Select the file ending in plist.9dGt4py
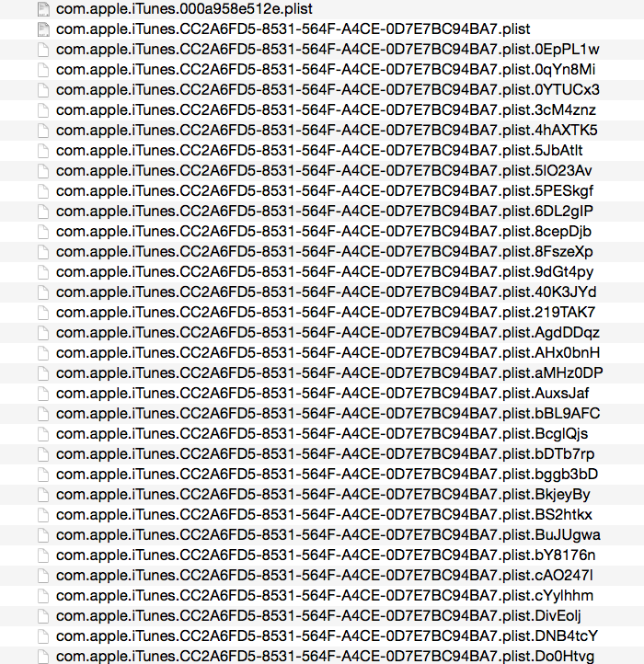Screen dimensions: 644x664 tap(325, 272)
